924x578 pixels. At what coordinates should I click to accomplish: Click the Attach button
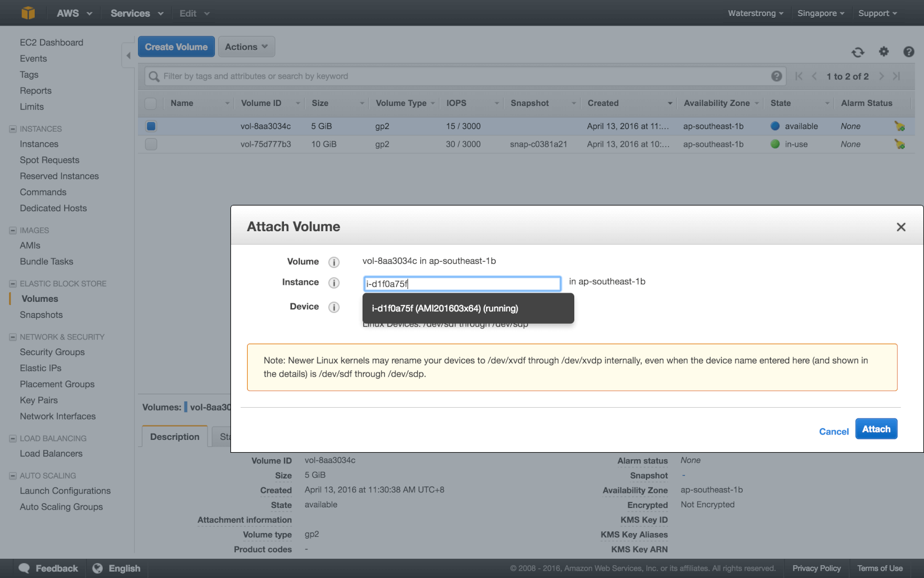[876, 429]
